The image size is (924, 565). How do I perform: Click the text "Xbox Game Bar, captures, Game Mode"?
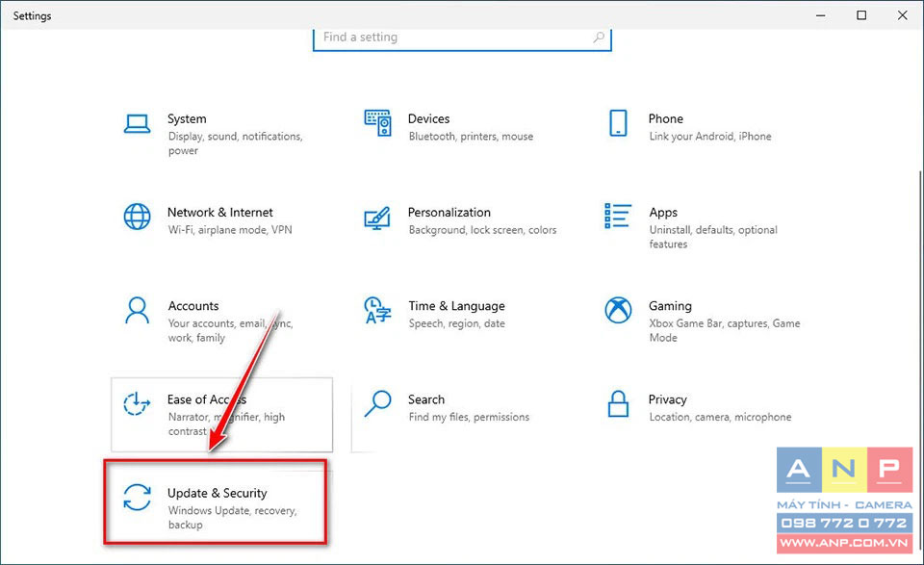[724, 330]
